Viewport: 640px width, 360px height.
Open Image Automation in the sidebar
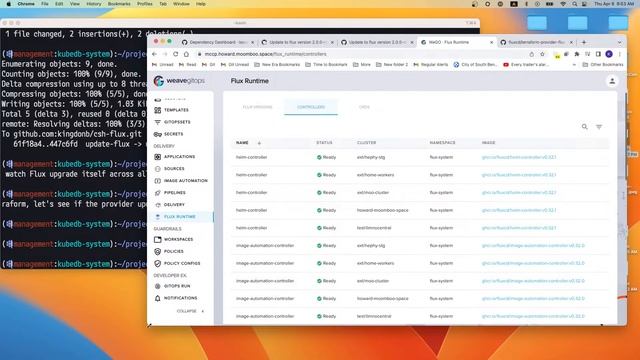click(x=186, y=180)
